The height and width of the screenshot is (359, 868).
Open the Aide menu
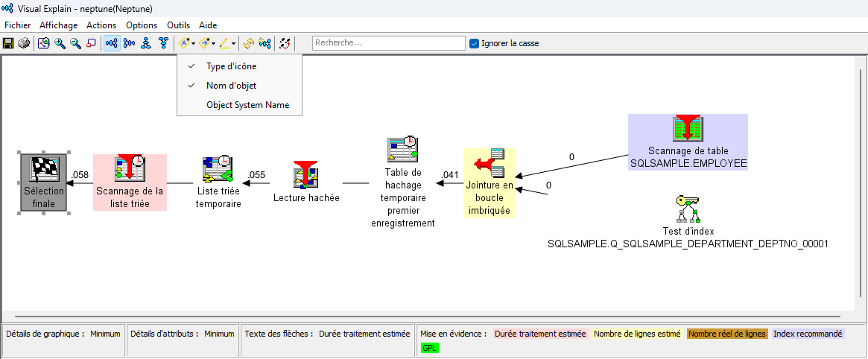[208, 25]
